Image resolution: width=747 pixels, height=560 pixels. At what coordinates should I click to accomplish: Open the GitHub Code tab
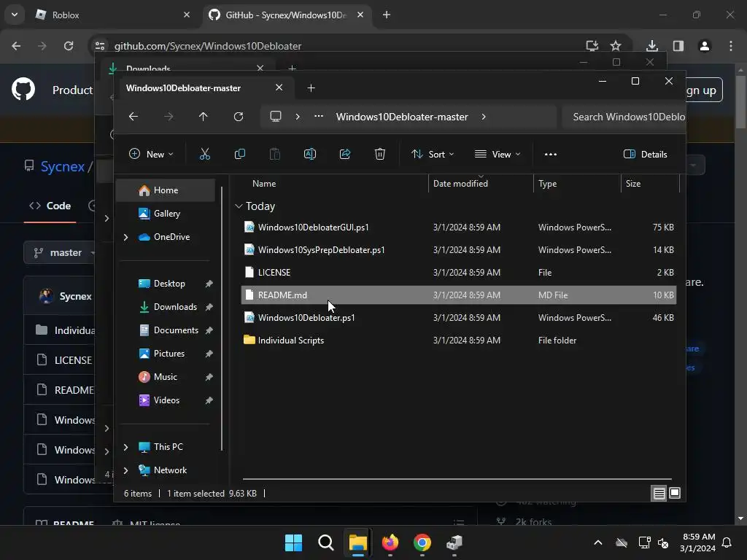tap(50, 206)
